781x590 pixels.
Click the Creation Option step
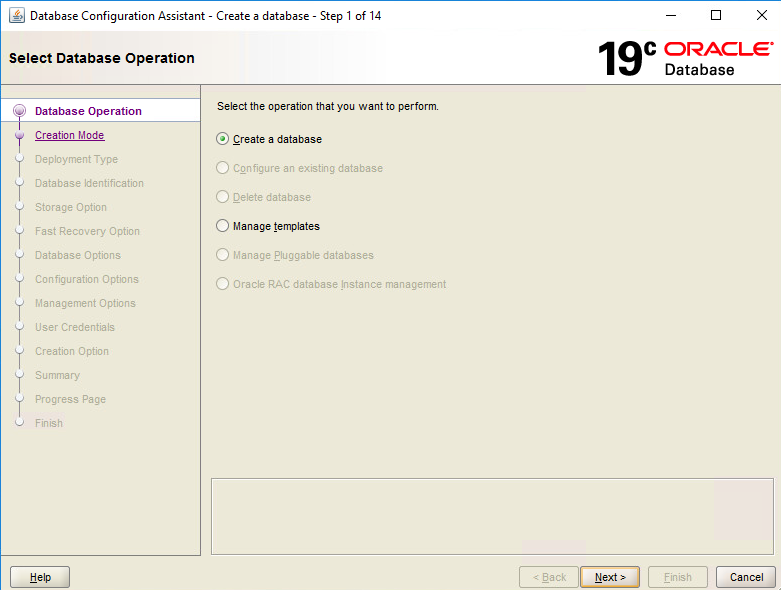click(72, 351)
